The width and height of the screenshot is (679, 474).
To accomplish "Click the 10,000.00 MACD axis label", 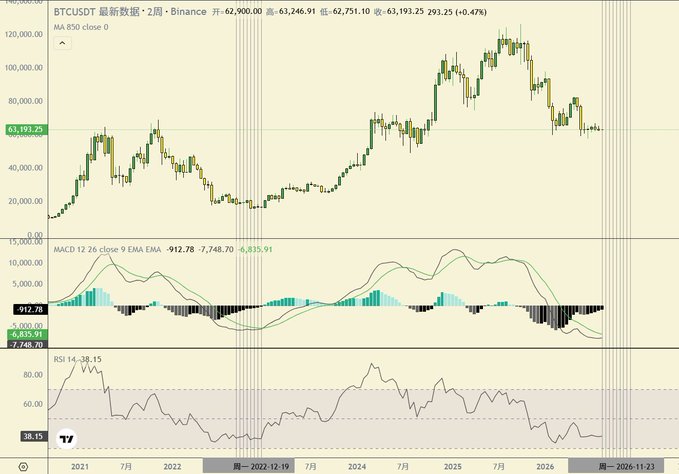I will coord(25,263).
